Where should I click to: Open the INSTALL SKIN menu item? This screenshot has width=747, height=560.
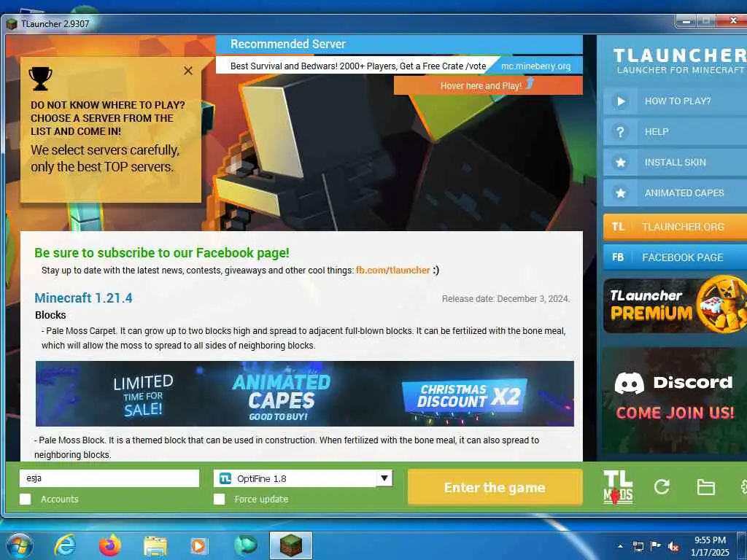click(x=675, y=163)
